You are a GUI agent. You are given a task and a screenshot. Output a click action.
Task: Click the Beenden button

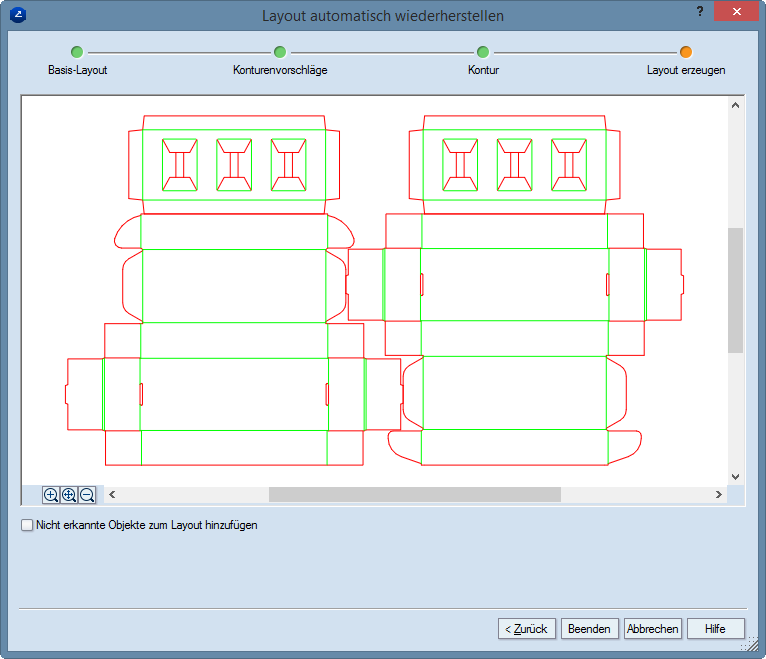[x=590, y=629]
